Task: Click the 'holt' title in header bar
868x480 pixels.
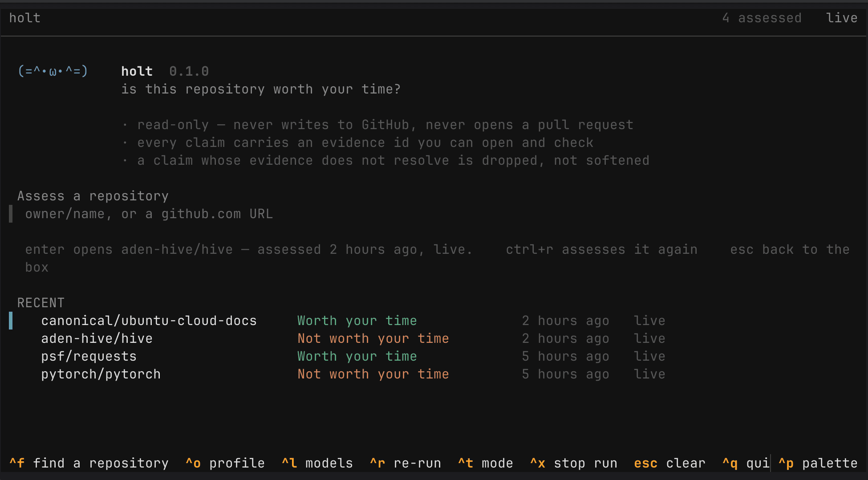Action: [x=25, y=18]
